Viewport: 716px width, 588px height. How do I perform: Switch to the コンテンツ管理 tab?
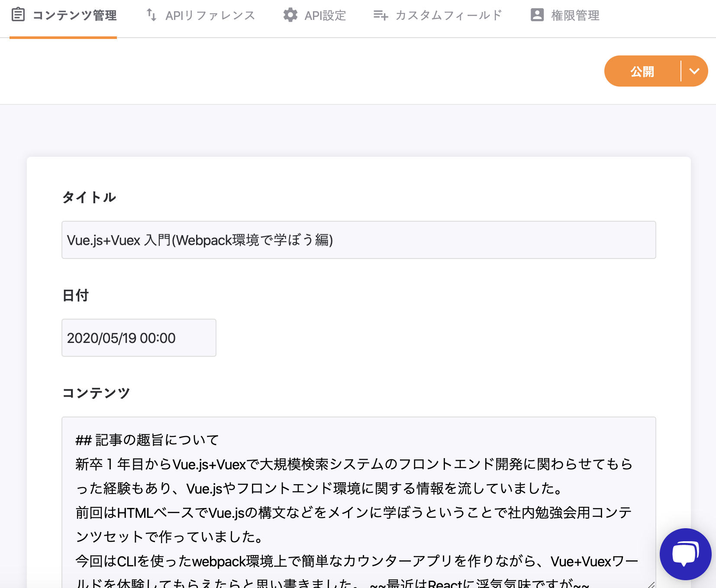(x=63, y=16)
